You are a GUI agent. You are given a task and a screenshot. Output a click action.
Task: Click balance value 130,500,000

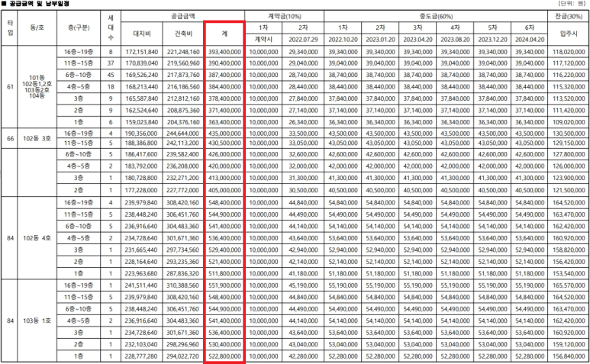[x=569, y=134]
